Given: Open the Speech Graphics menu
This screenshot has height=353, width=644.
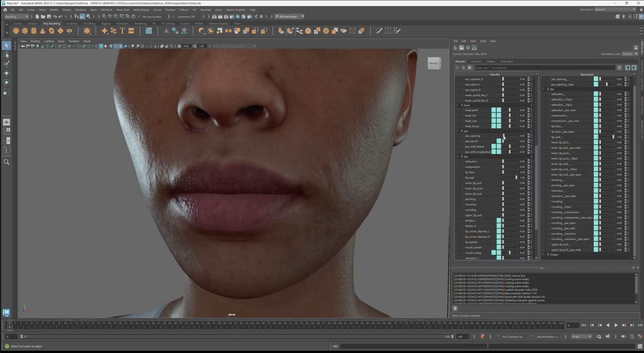Looking at the screenshot, I should coord(236,10).
